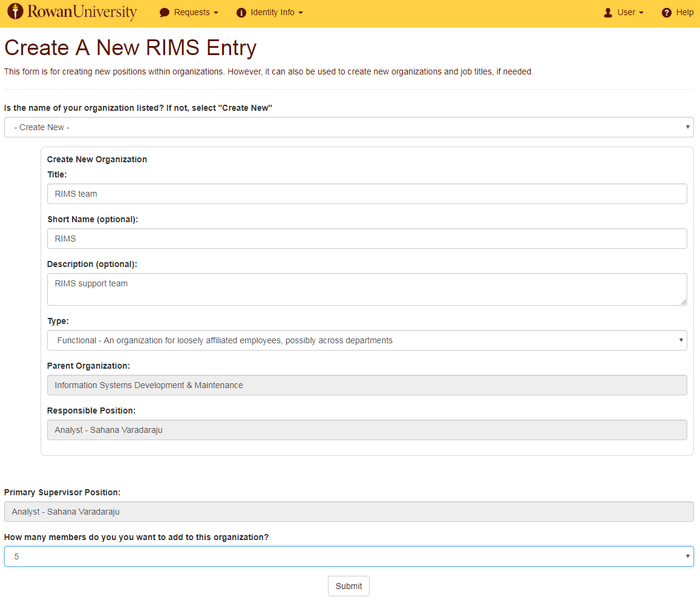Focus the Description text area
The image size is (700, 600).
pyautogui.click(x=367, y=289)
